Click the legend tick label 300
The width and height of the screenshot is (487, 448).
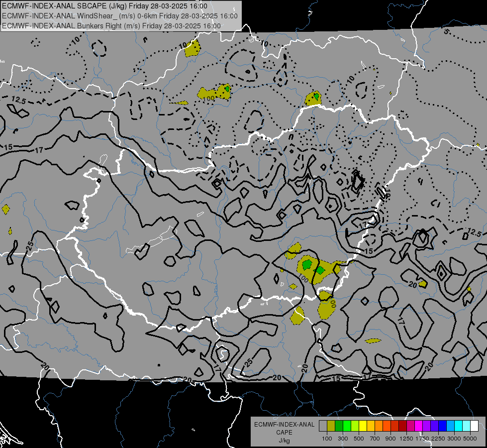coord(343,439)
